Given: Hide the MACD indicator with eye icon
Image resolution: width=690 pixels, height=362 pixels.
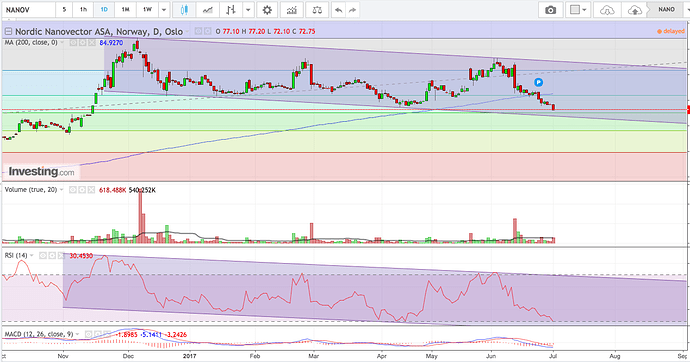Looking at the screenshot, I should 88,334.
